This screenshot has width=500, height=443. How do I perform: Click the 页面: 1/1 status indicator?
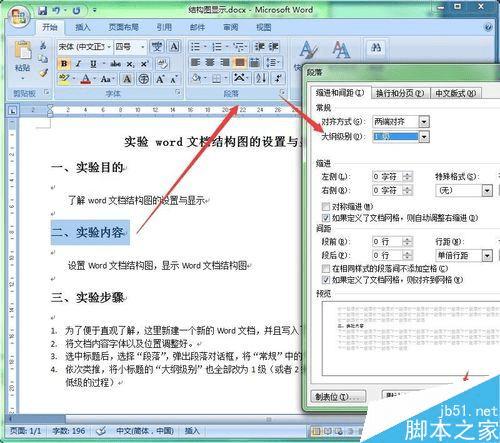[25, 431]
